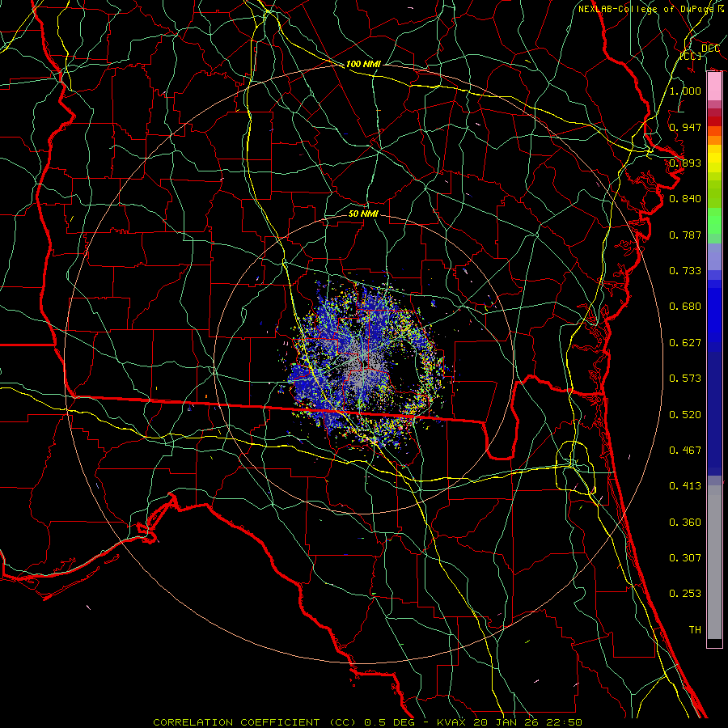Click the 0.893 scale value
728x728 pixels.
pos(685,163)
